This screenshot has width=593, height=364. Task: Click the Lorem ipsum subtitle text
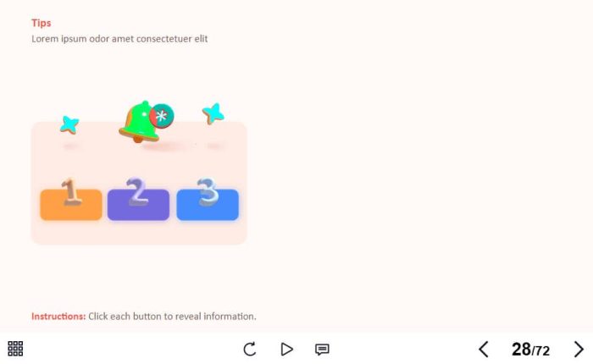coord(119,39)
